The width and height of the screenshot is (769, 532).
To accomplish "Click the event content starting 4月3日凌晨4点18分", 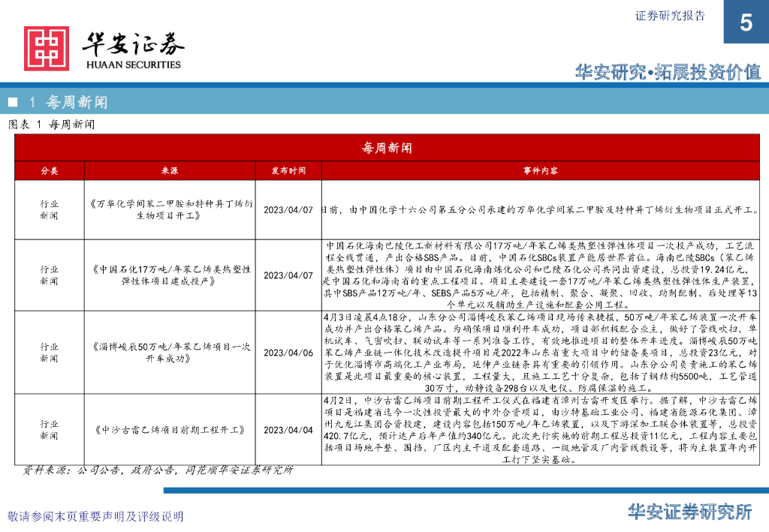I will (541, 353).
